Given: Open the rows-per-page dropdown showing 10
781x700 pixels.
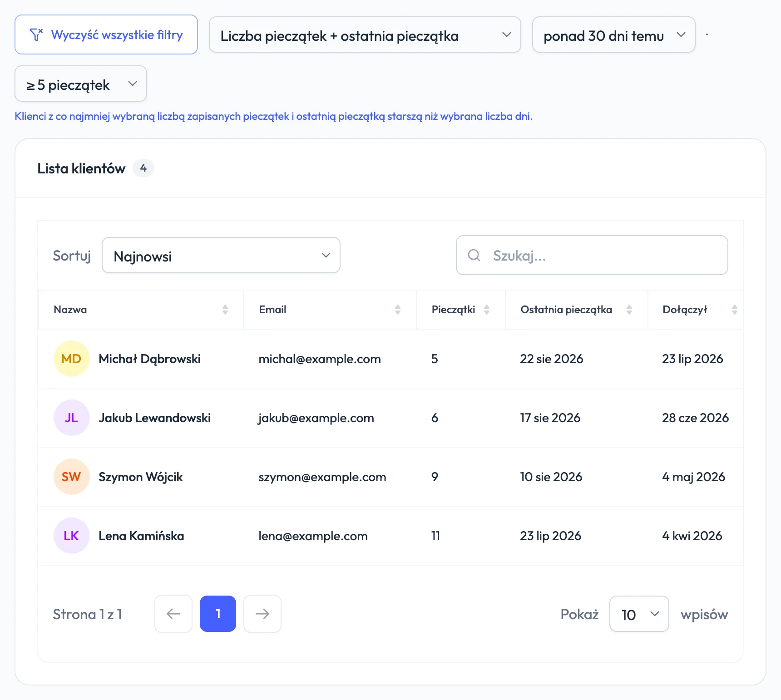Looking at the screenshot, I should 639,614.
